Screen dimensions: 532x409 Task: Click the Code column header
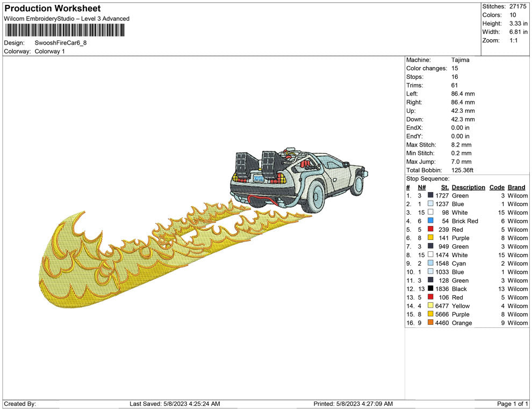(497, 187)
